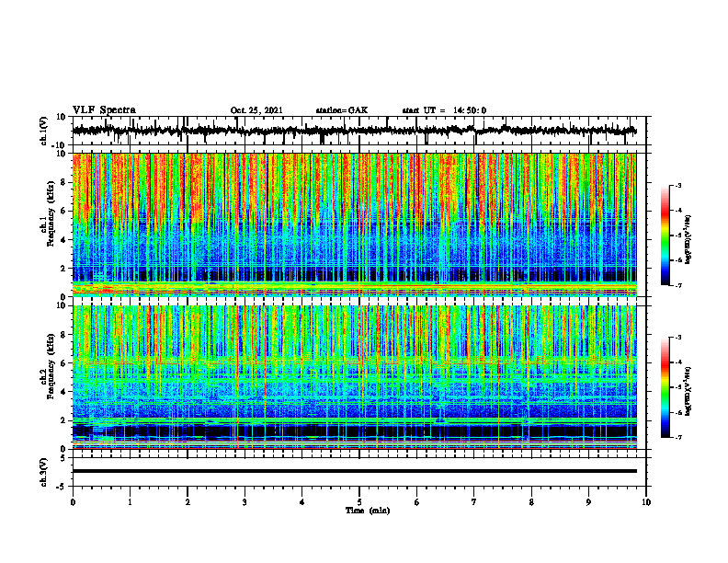Click the '-3' label on ch.1 color scale
This screenshot has width=728, height=563.
pyautogui.click(x=678, y=185)
